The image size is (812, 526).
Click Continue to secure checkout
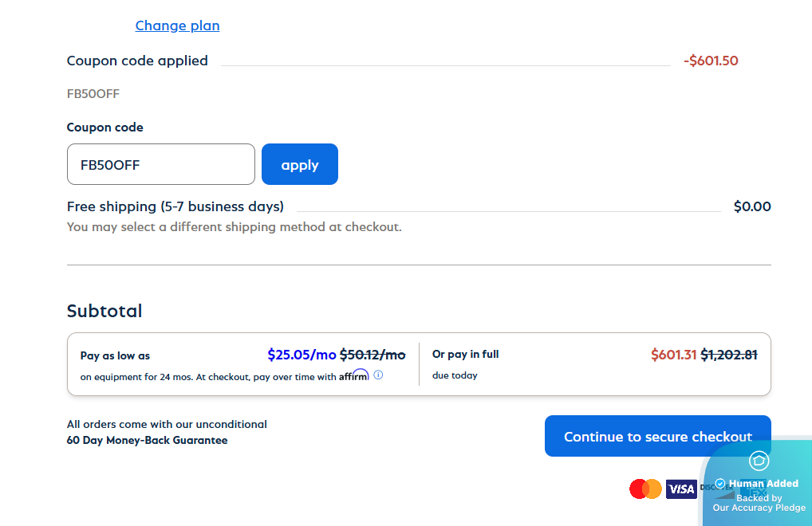pos(657,436)
